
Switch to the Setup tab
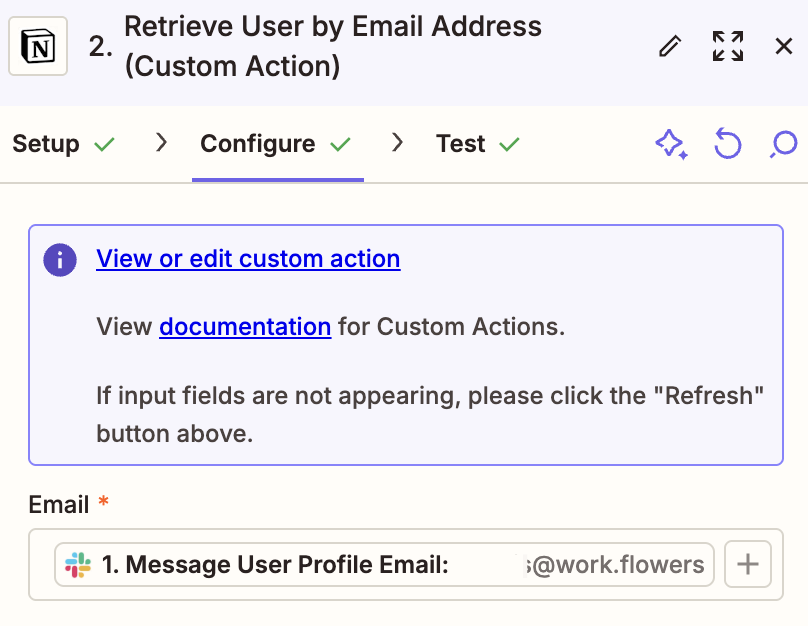(x=46, y=144)
